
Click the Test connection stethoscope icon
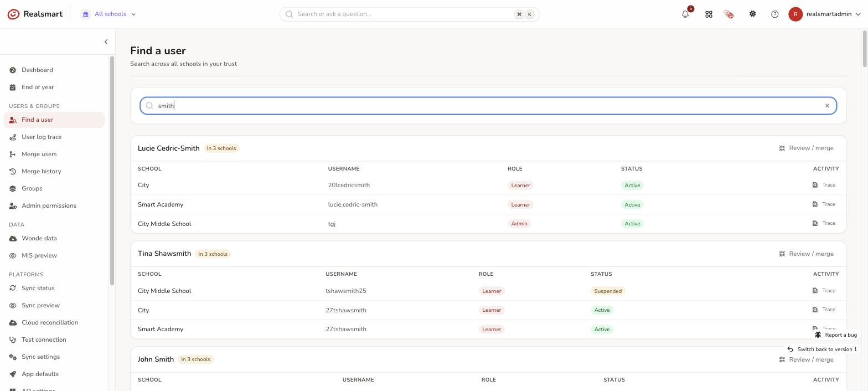(13, 339)
